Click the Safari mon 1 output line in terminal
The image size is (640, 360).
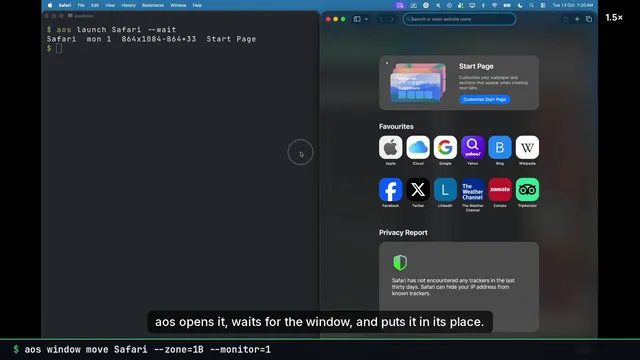[x=151, y=39]
